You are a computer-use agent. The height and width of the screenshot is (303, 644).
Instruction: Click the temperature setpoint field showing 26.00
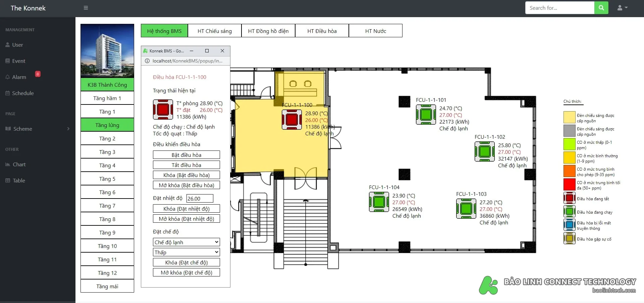(200, 199)
